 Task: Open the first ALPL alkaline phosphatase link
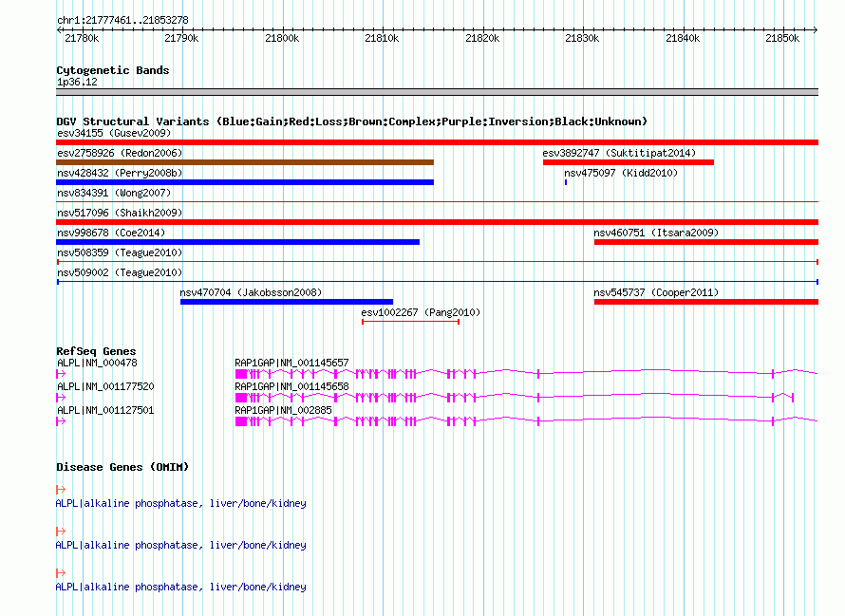(x=181, y=503)
